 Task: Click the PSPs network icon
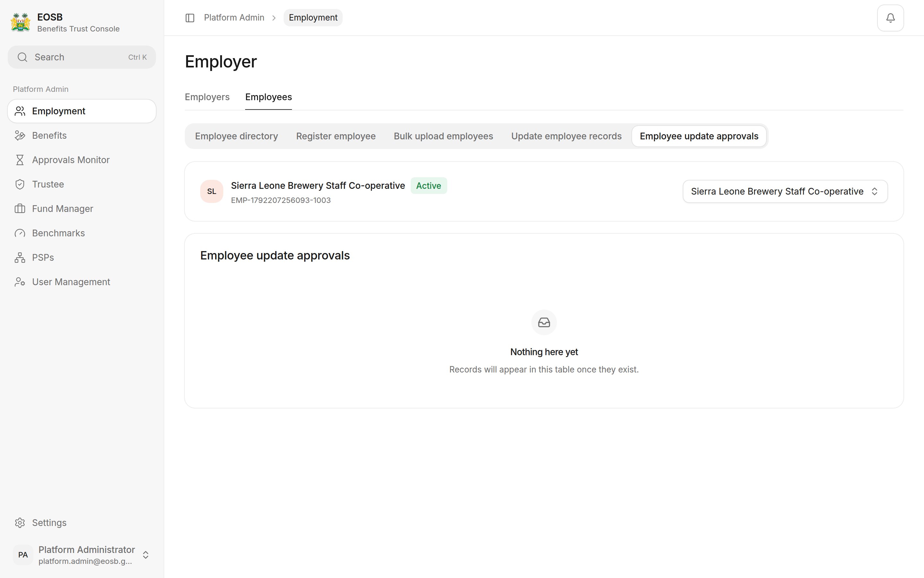tap(20, 258)
